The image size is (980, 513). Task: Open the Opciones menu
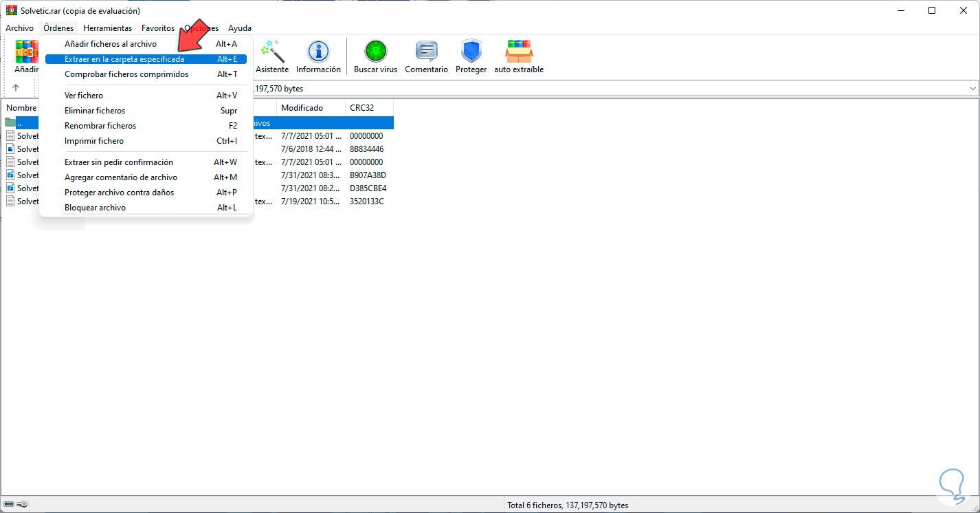coord(201,28)
